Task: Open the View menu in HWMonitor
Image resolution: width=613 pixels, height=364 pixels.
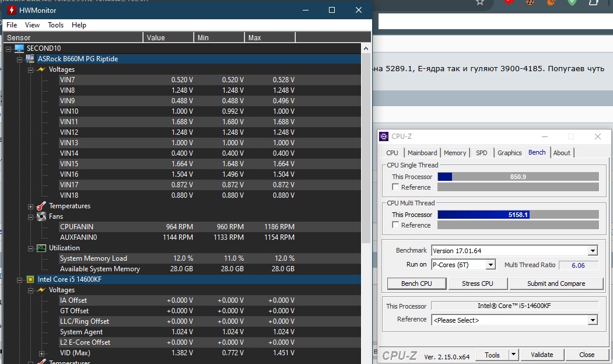Action: pos(32,25)
